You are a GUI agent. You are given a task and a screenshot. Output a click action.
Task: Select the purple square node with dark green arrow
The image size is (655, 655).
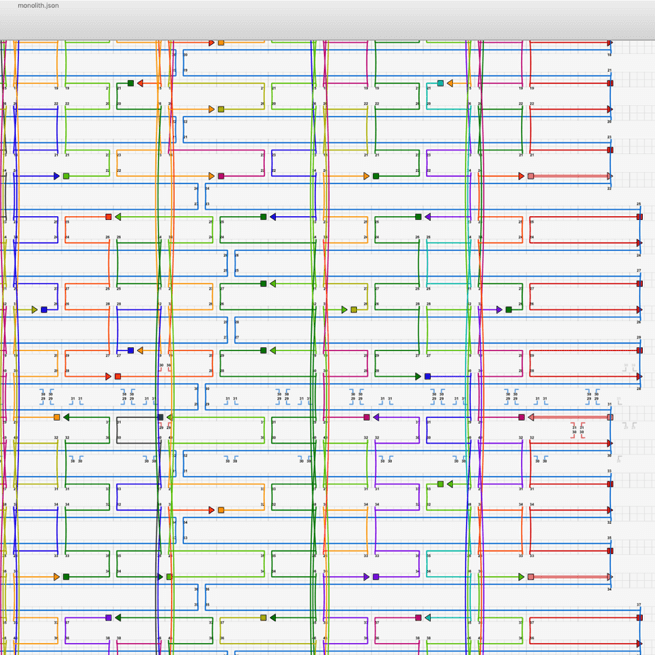(108, 618)
